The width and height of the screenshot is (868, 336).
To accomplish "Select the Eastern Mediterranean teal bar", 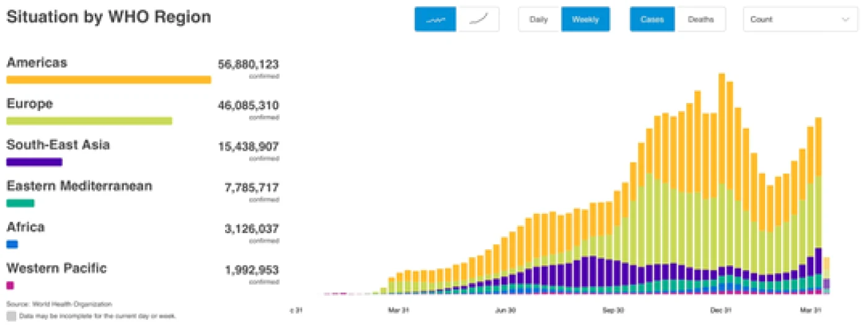I will [x=20, y=203].
